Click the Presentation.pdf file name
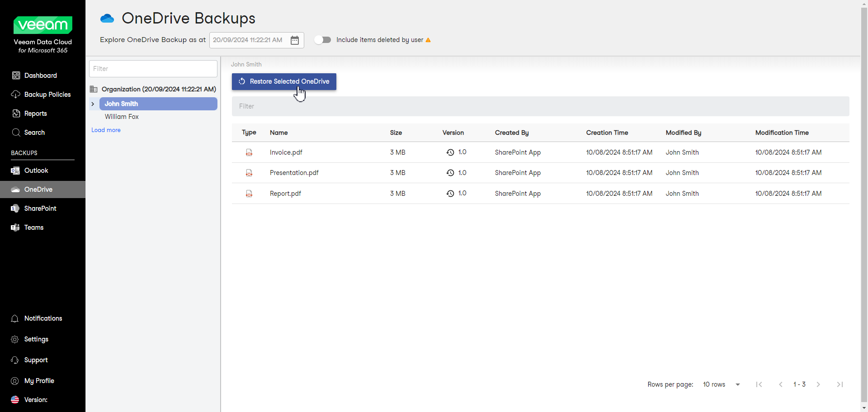 click(294, 173)
